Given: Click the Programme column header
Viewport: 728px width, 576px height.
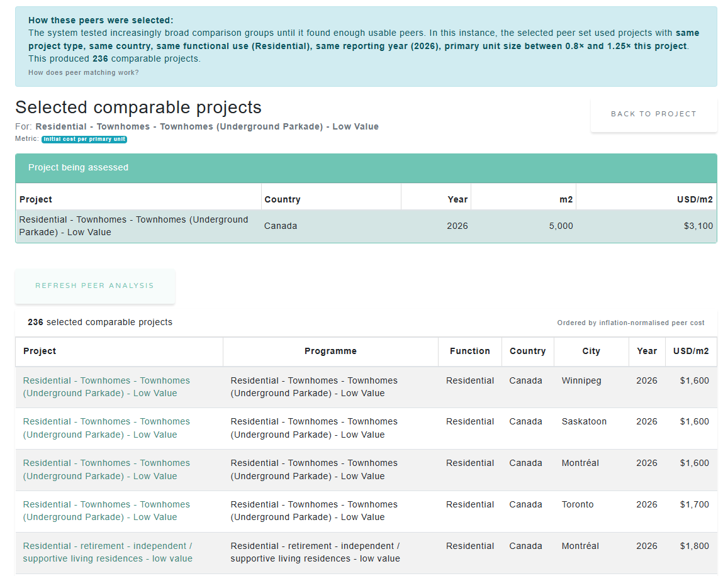Looking at the screenshot, I should [x=330, y=352].
